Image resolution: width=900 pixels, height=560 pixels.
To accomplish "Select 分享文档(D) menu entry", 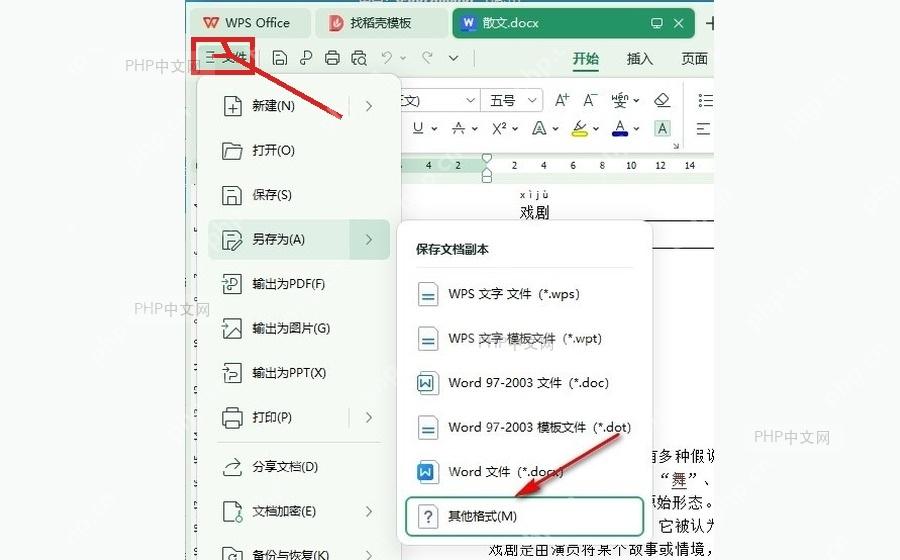I will click(x=299, y=467).
